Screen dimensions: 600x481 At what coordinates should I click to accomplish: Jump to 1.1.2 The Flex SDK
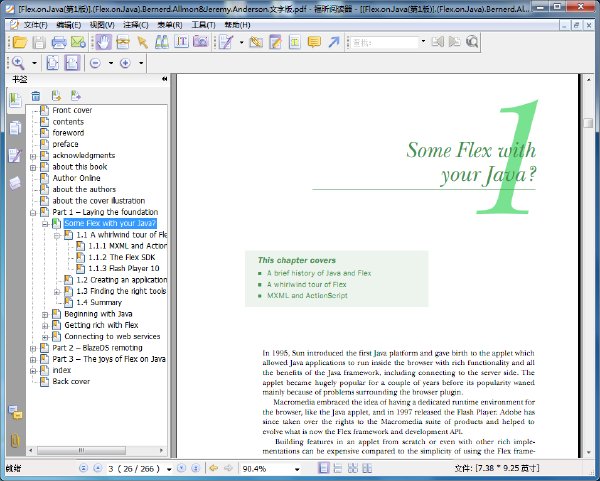coord(122,257)
